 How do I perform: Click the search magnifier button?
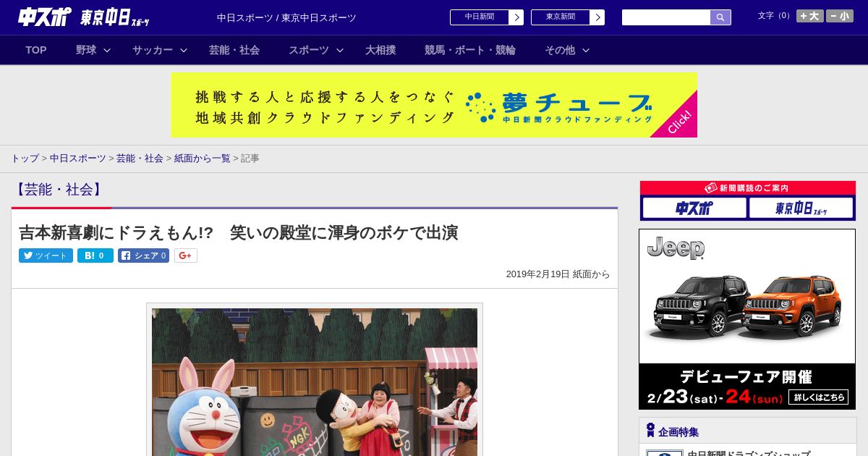720,17
